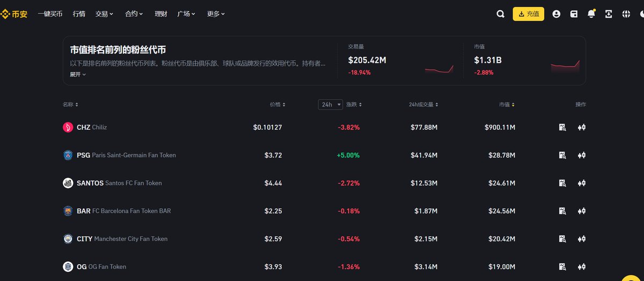Click the yellow 充值 deposit button
Image resolution: width=644 pixels, height=281 pixels.
pos(529,14)
